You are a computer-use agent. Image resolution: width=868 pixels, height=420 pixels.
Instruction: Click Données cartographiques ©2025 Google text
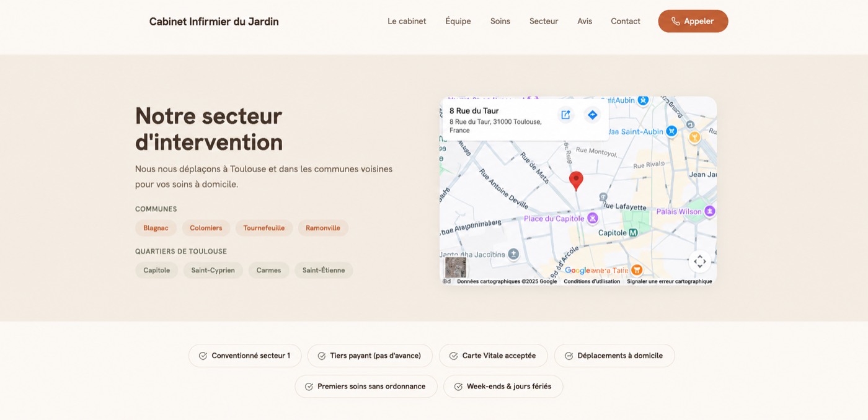pyautogui.click(x=507, y=281)
